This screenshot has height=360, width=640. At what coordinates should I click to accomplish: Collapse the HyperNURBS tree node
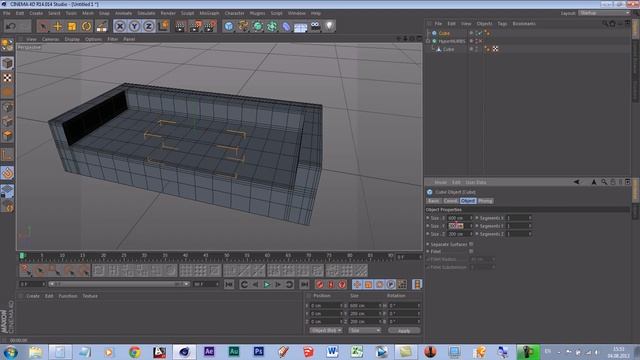click(x=428, y=41)
